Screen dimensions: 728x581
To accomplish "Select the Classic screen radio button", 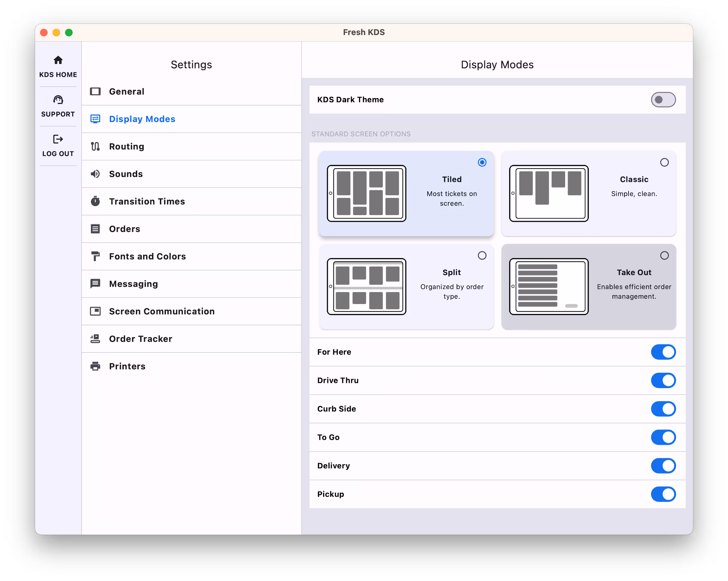I will click(x=664, y=162).
